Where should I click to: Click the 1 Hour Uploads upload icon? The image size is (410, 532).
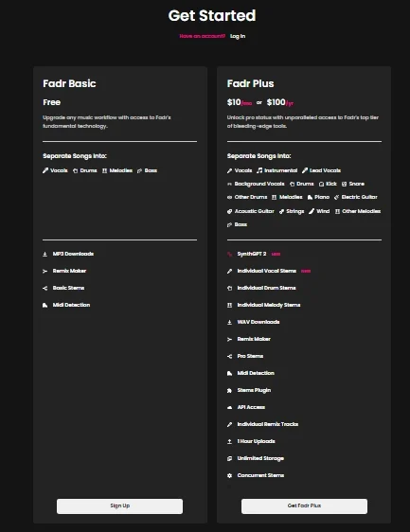point(229,441)
